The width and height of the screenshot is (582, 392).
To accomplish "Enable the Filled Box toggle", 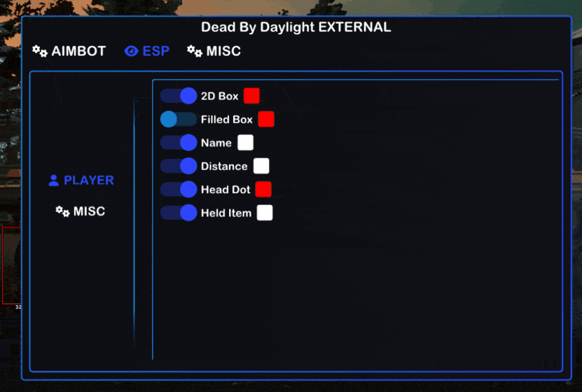I will point(179,120).
